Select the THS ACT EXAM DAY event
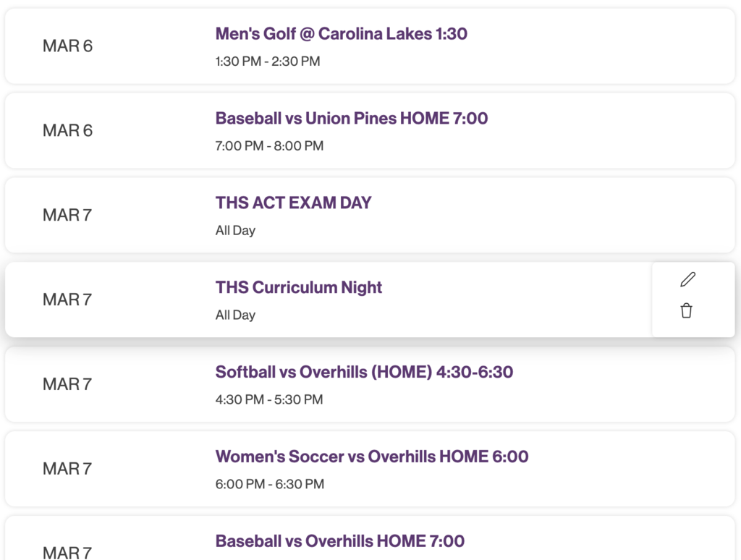 [293, 203]
